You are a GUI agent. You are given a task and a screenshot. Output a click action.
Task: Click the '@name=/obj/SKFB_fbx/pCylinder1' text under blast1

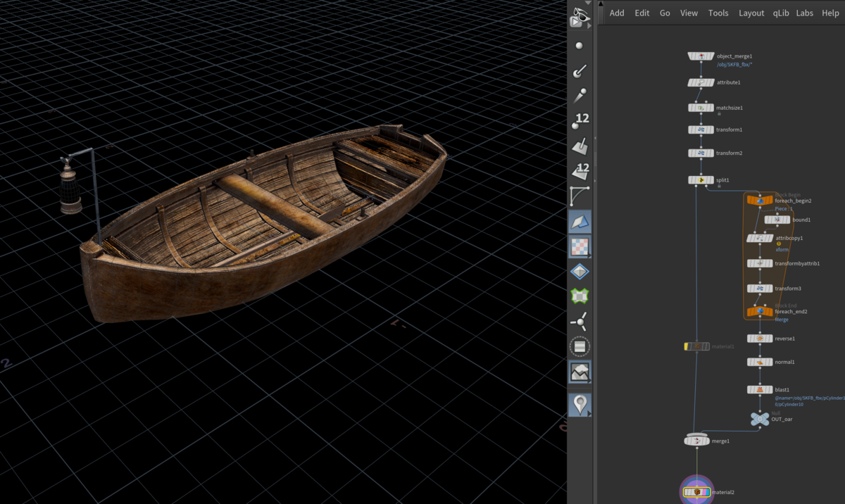coord(810,398)
